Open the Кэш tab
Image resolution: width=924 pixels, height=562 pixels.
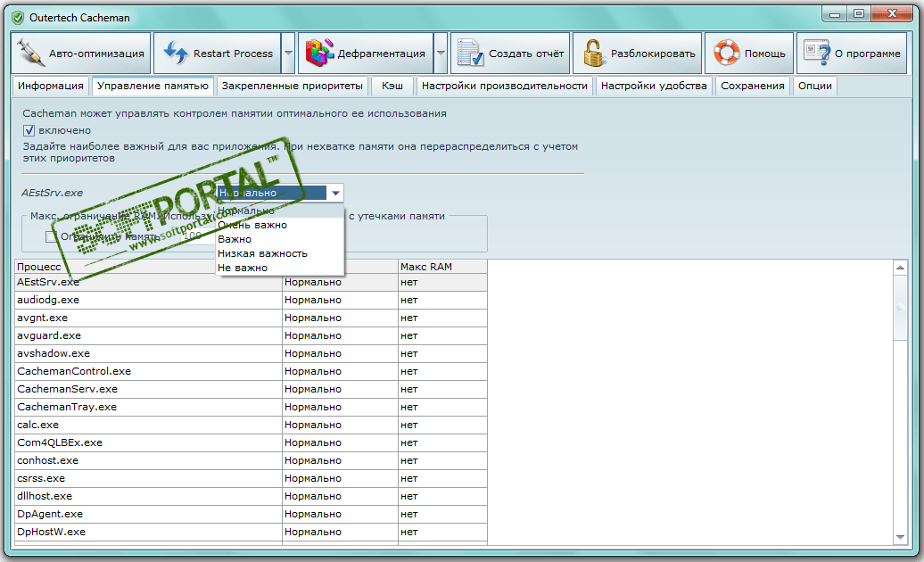click(392, 86)
